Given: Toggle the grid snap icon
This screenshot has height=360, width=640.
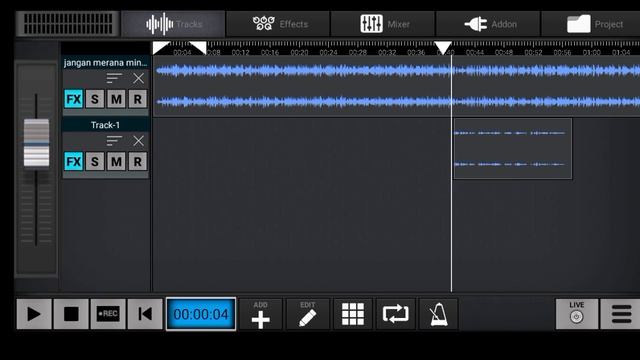Looking at the screenshot, I should point(353,314).
